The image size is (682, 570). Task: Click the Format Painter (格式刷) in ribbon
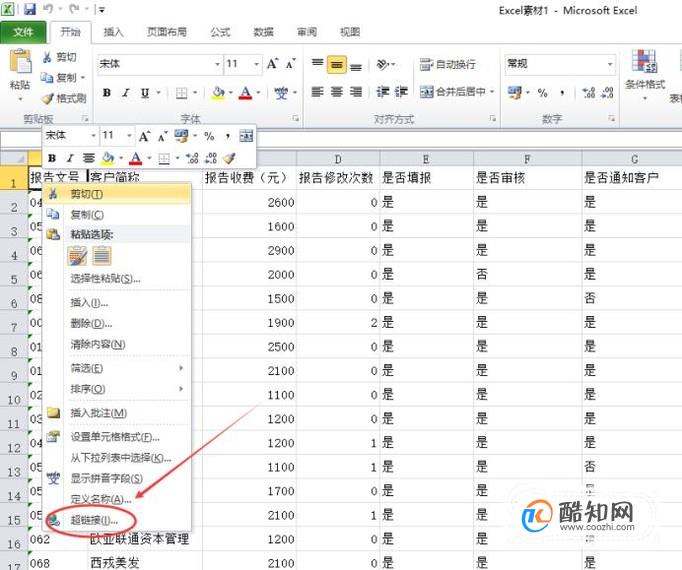[47, 98]
